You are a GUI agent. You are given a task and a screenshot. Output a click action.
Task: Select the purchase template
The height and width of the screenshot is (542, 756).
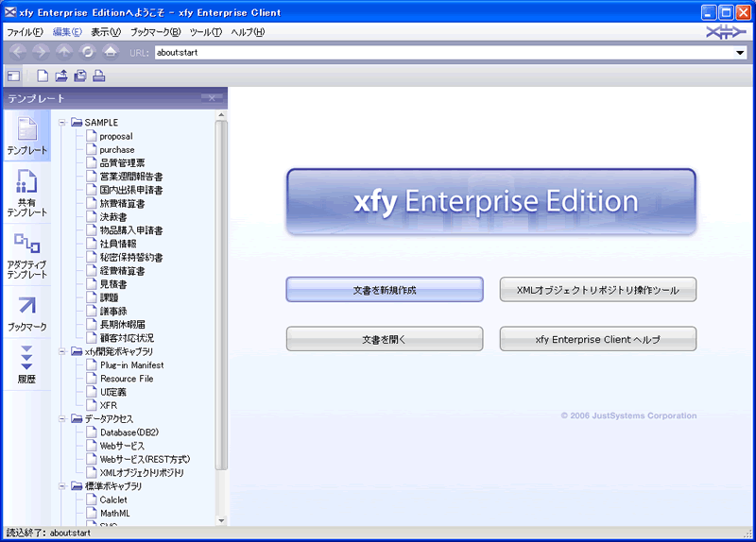click(x=116, y=150)
